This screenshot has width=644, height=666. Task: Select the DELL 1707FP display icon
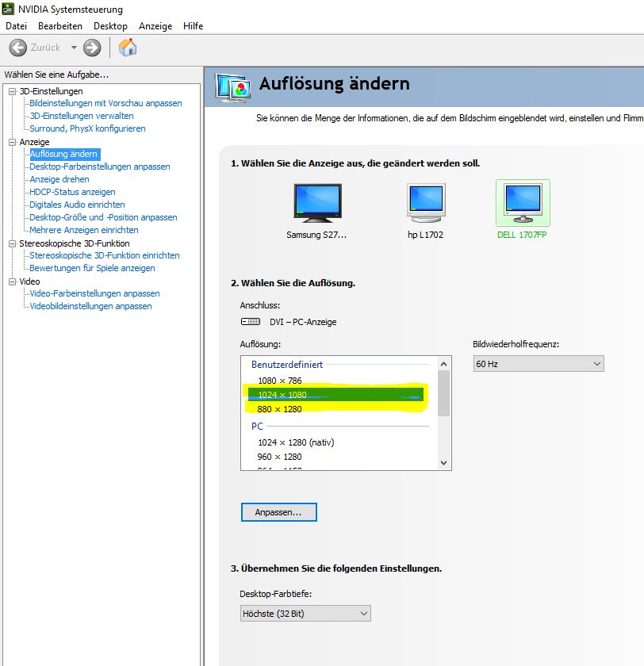[x=523, y=203]
